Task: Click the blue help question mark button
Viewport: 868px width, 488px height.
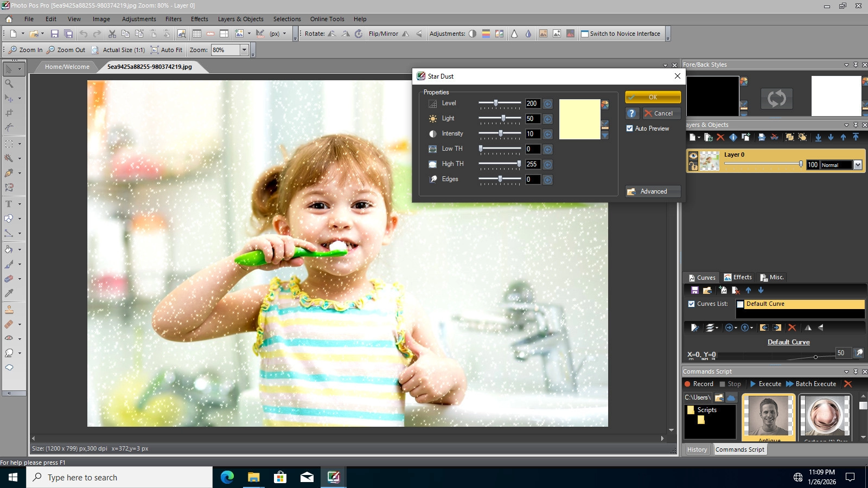Action: (x=631, y=113)
